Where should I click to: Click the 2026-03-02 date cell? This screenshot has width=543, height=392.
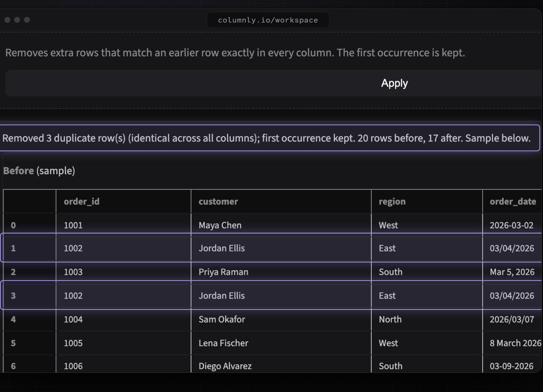512,225
